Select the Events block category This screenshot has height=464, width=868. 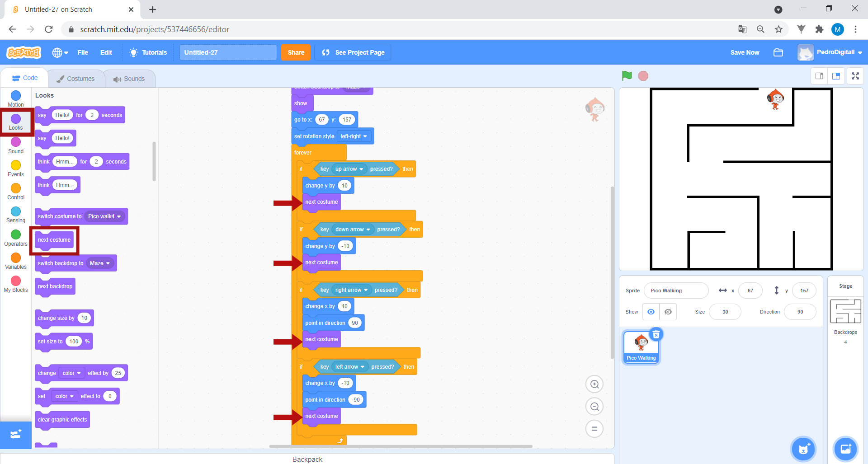click(16, 168)
